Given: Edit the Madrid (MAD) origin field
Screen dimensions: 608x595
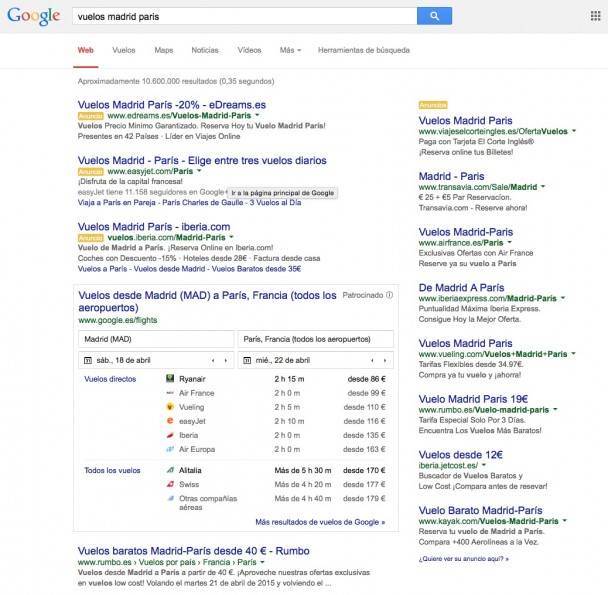Looking at the screenshot, I should point(156,339).
